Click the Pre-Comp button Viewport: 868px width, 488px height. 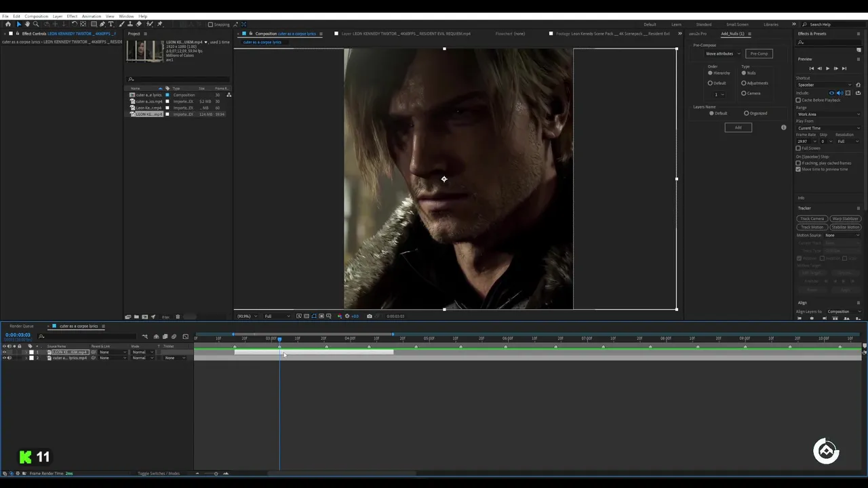click(x=759, y=54)
